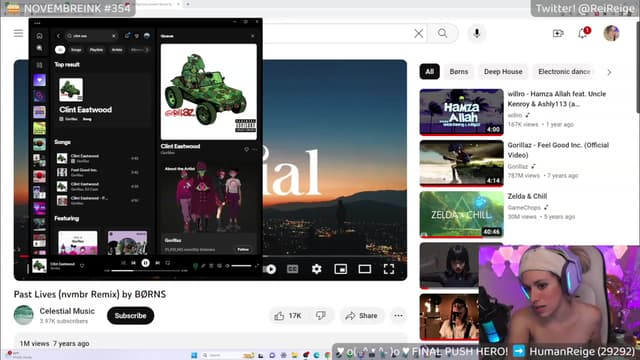Screen dimensions: 640x360
Task: Enter fullscreen on the YouTube player
Action: coord(389,269)
